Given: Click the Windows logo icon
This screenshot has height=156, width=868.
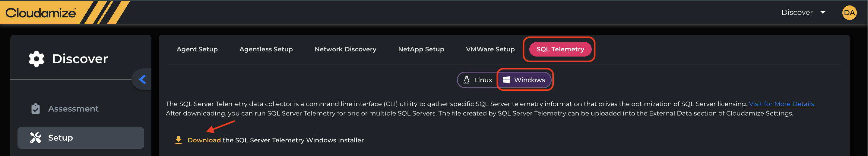Looking at the screenshot, I should coord(506,80).
